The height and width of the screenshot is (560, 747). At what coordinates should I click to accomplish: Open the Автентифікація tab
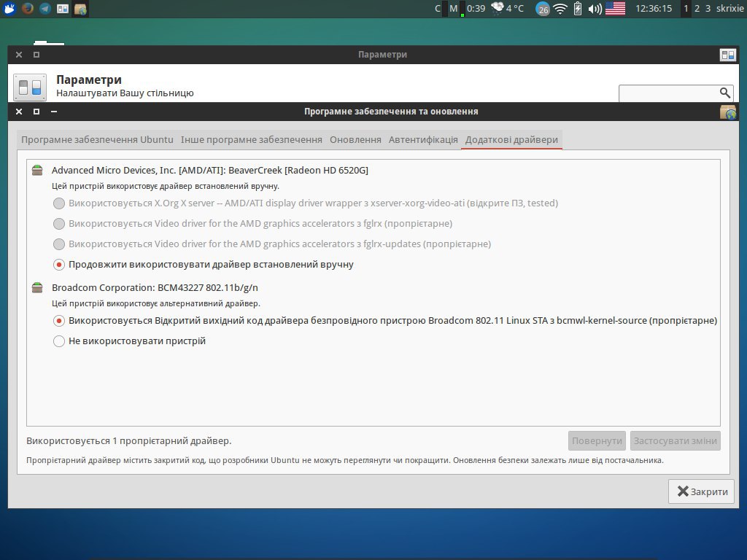[423, 139]
